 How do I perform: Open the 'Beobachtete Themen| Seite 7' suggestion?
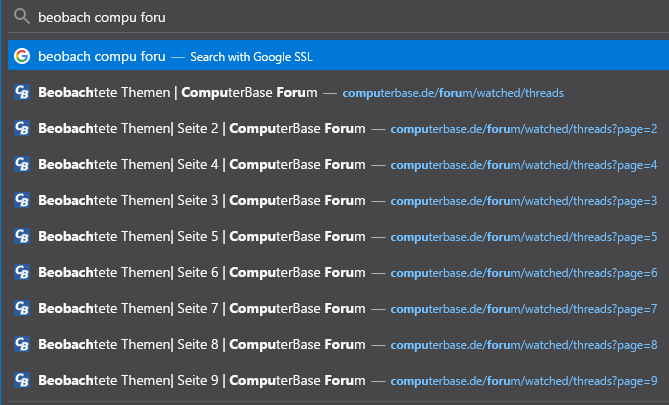338,308
